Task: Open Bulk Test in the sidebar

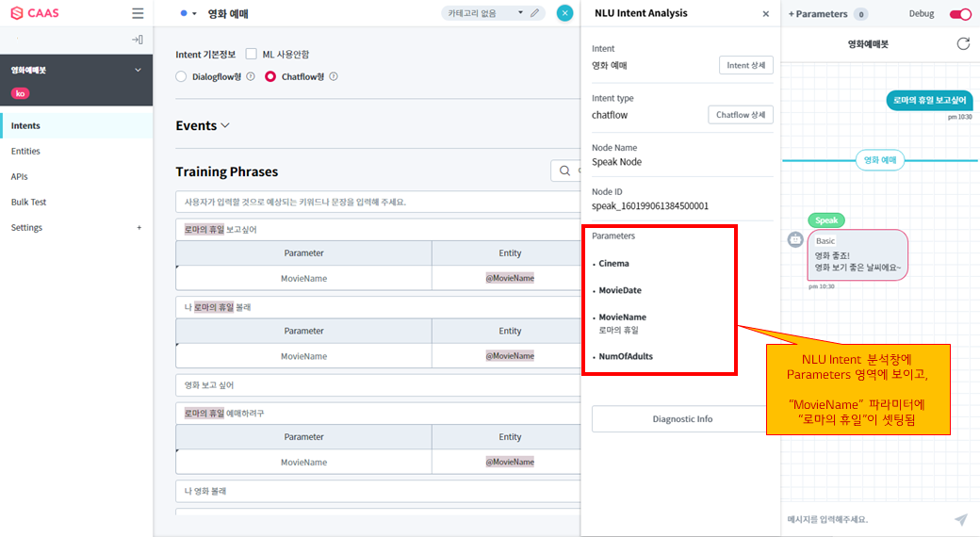Action: coord(28,202)
